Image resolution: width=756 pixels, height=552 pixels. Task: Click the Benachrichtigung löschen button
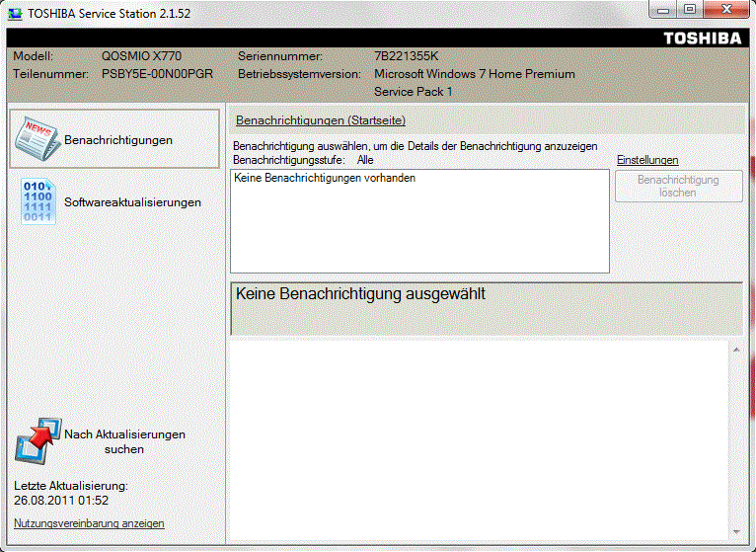click(678, 186)
